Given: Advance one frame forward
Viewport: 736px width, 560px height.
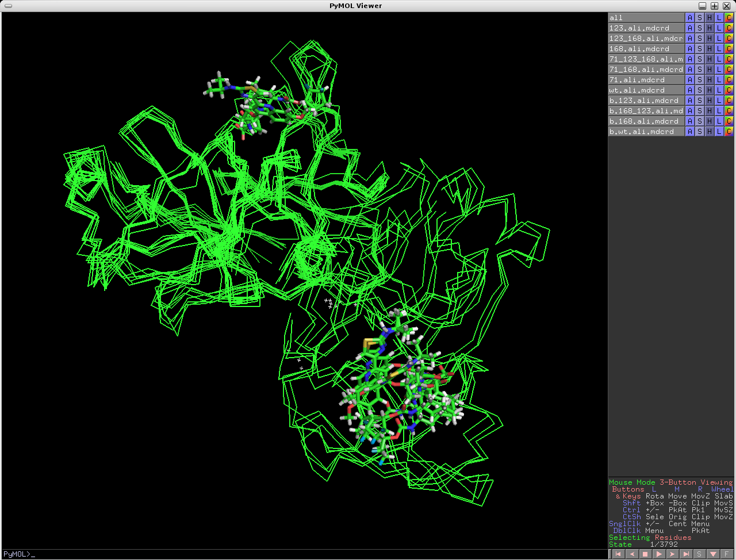Looking at the screenshot, I should pos(672,554).
